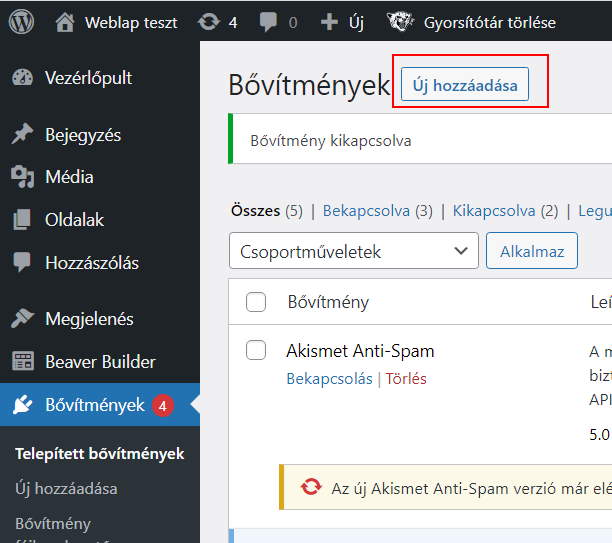Open Megjelenés in the sidebar menu

pos(89,319)
